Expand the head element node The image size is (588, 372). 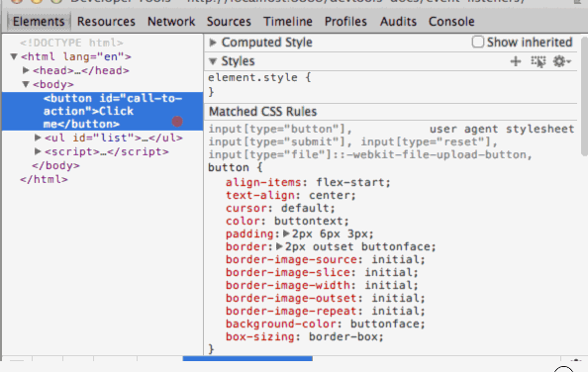[26, 70]
